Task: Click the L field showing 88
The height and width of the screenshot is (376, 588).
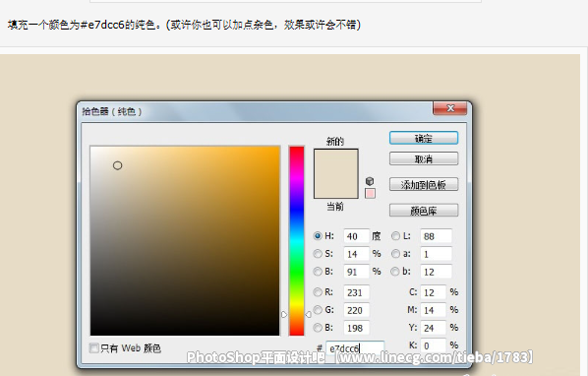Action: point(437,236)
